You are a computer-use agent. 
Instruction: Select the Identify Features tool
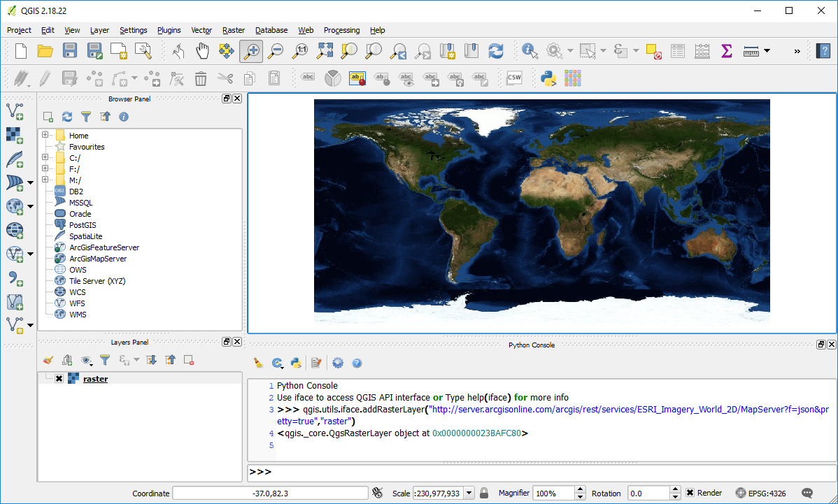[530, 50]
